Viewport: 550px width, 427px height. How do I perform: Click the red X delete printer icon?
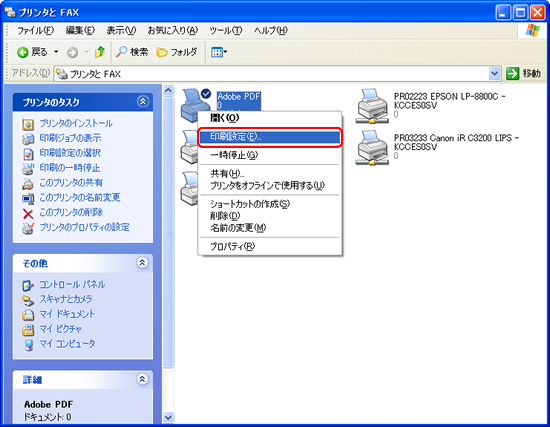pyautogui.click(x=28, y=213)
